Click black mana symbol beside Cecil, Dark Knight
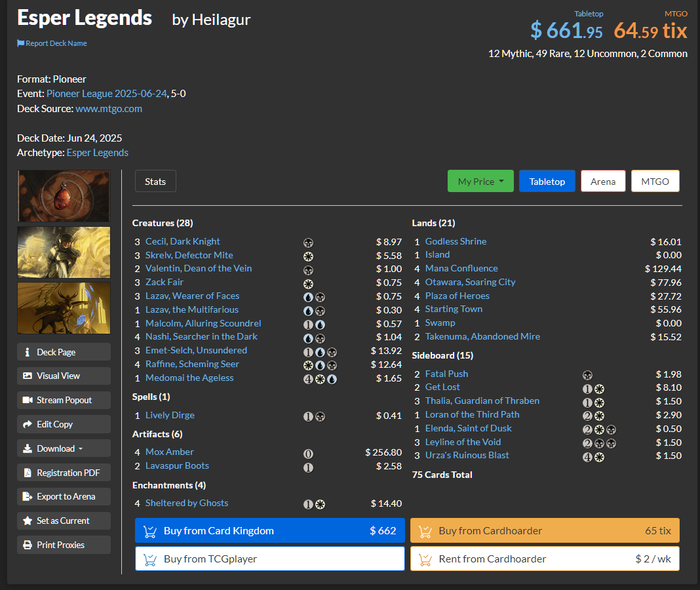The image size is (700, 590). point(308,243)
